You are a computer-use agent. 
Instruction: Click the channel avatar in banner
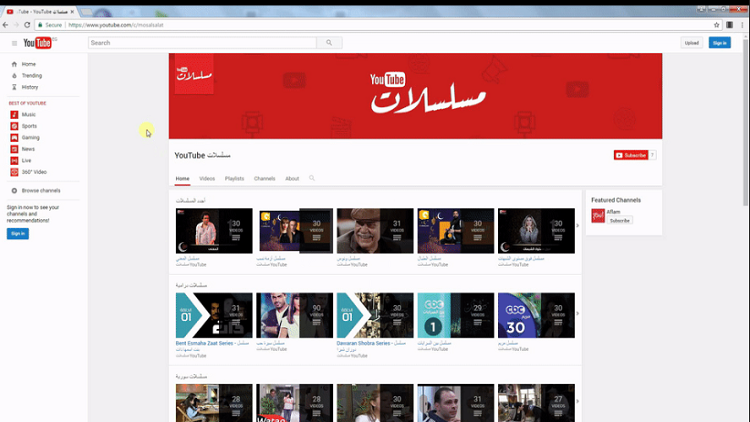pos(194,74)
